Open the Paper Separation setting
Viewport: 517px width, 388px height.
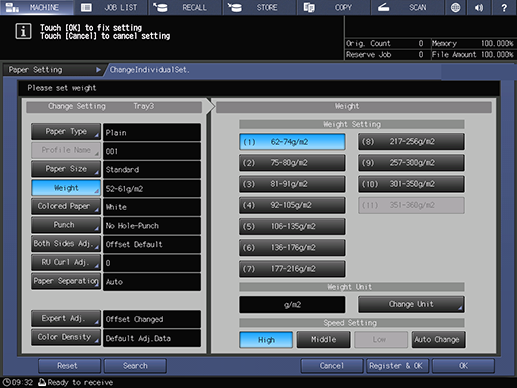[66, 281]
